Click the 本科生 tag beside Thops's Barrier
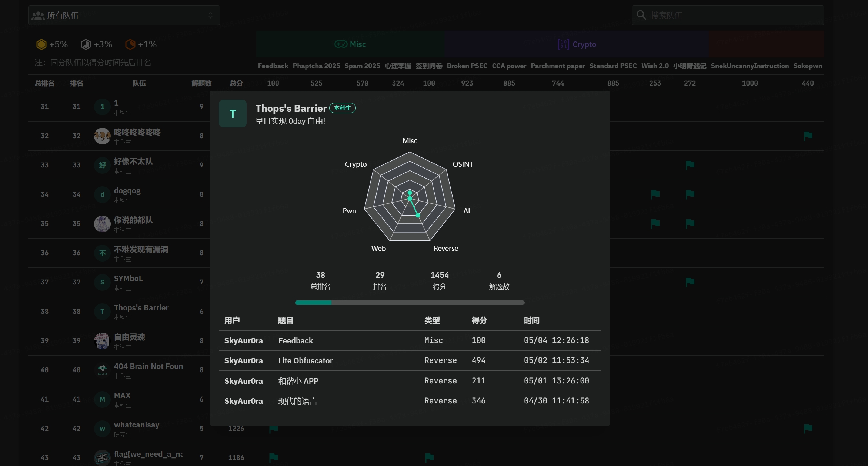 [342, 108]
